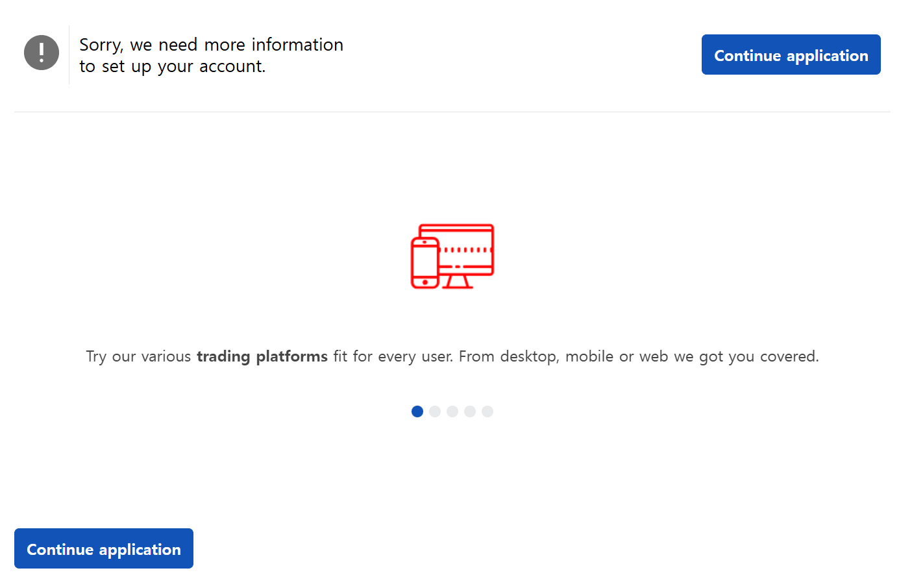This screenshot has width=912, height=588.
Task: Select the active blue carousel dot
Action: (x=417, y=411)
